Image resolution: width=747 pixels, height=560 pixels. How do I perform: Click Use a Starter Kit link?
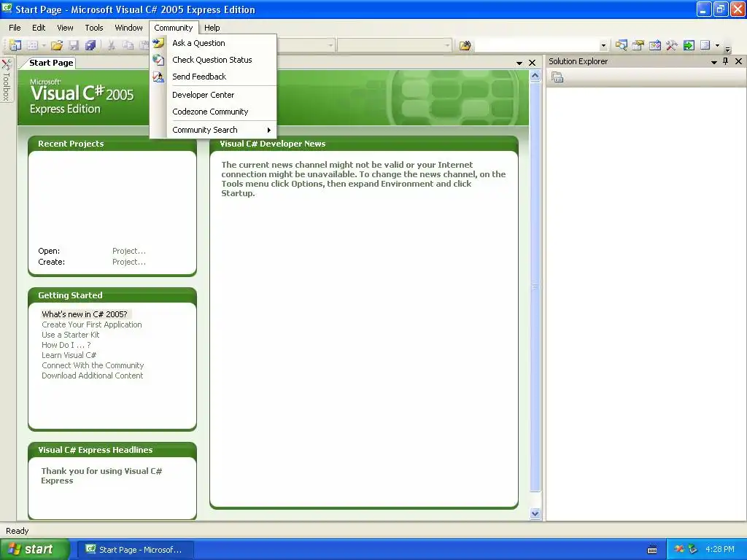(x=71, y=335)
